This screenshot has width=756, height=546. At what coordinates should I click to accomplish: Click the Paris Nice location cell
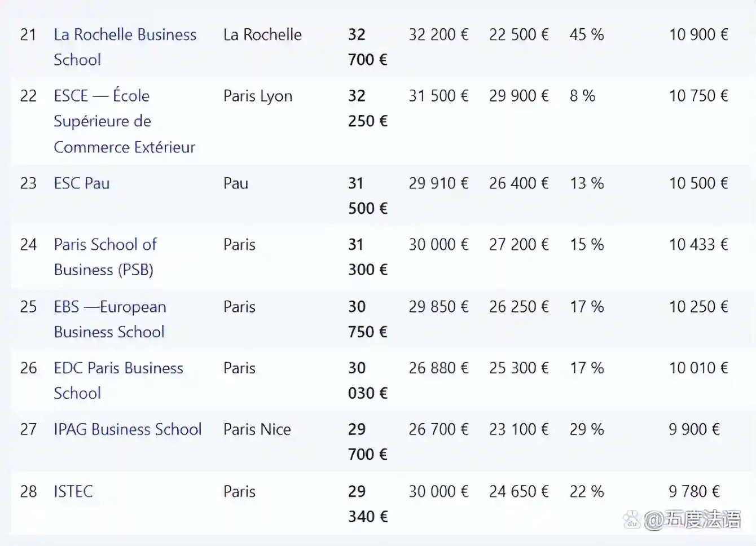pyautogui.click(x=257, y=430)
